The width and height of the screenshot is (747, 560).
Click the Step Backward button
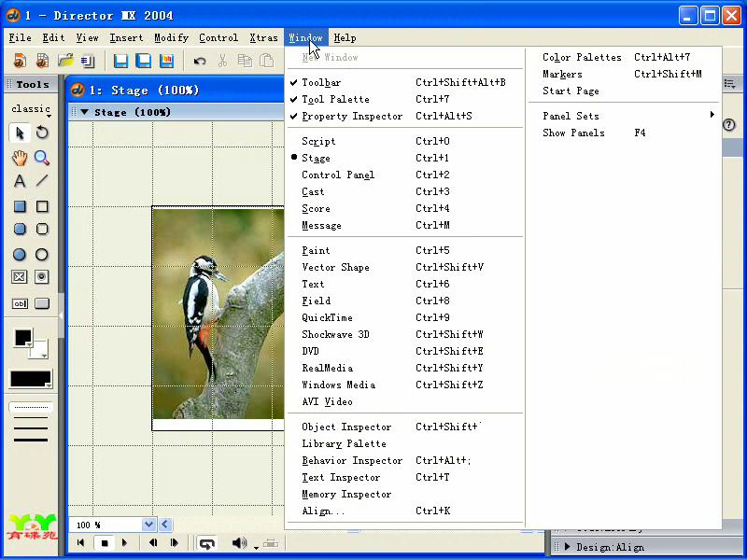pyautogui.click(x=153, y=543)
